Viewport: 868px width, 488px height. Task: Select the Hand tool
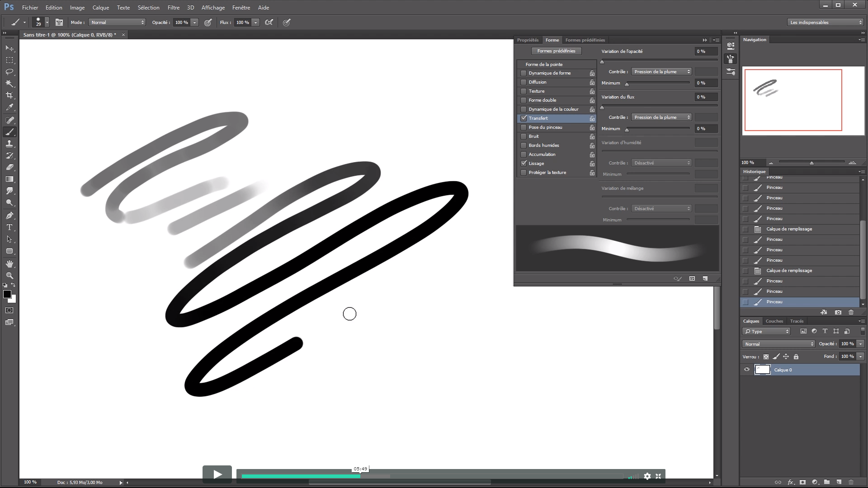pos(9,263)
